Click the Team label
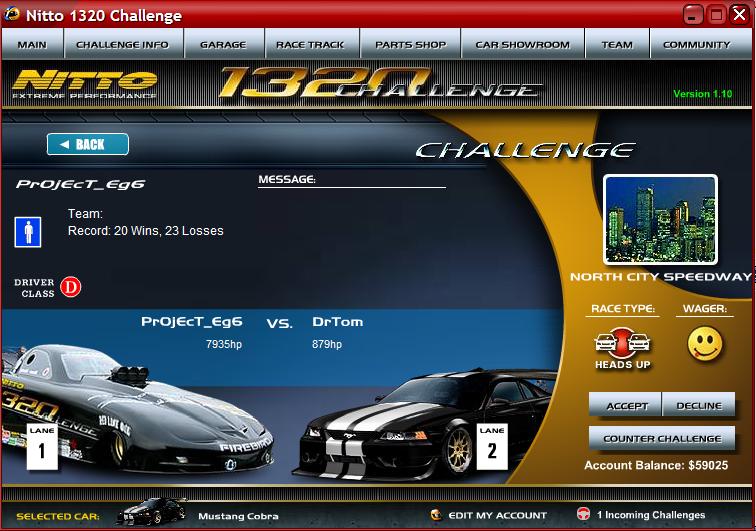The width and height of the screenshot is (756, 531). pos(85,214)
